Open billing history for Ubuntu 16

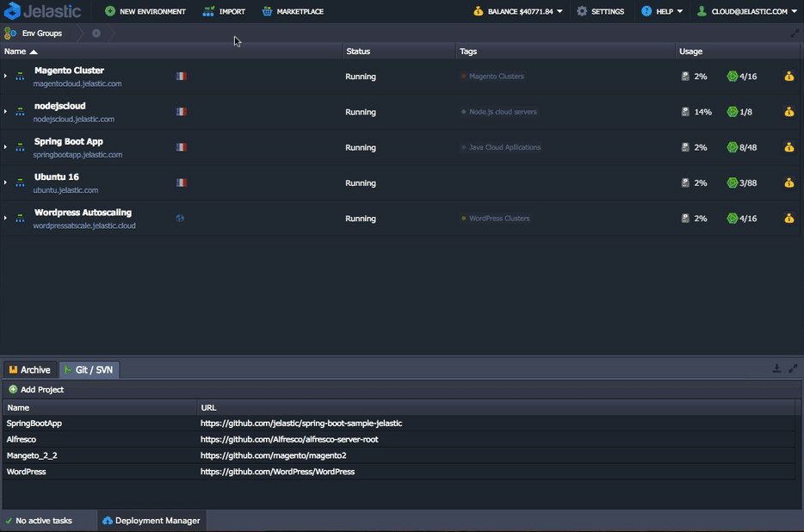coord(789,182)
